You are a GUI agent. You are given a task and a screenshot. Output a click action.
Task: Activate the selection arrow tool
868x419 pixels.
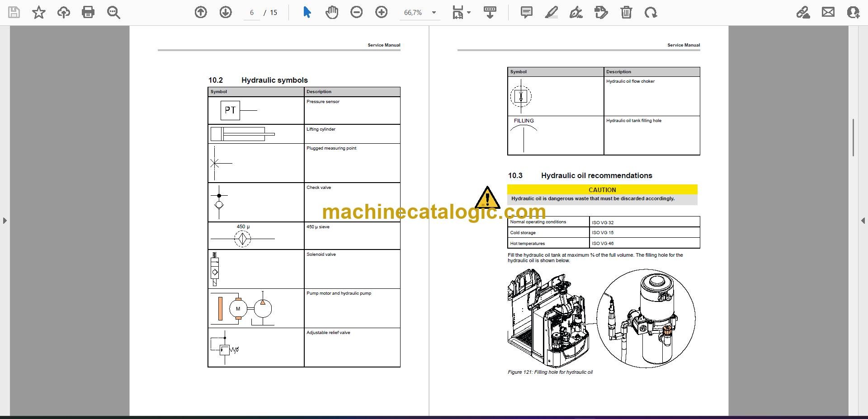pos(307,12)
